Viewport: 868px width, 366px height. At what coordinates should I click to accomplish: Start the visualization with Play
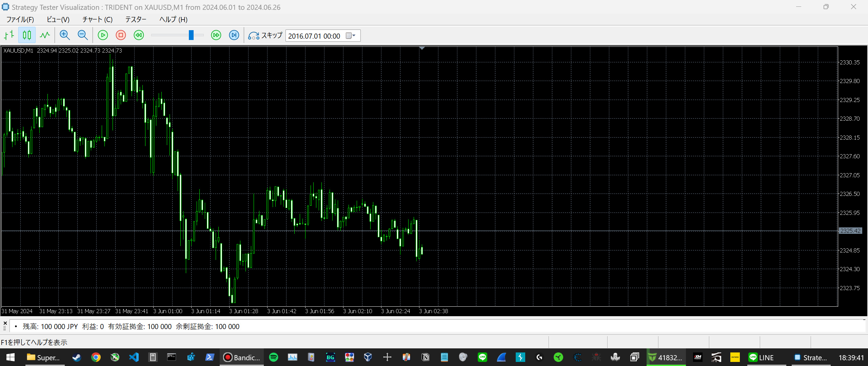point(103,35)
